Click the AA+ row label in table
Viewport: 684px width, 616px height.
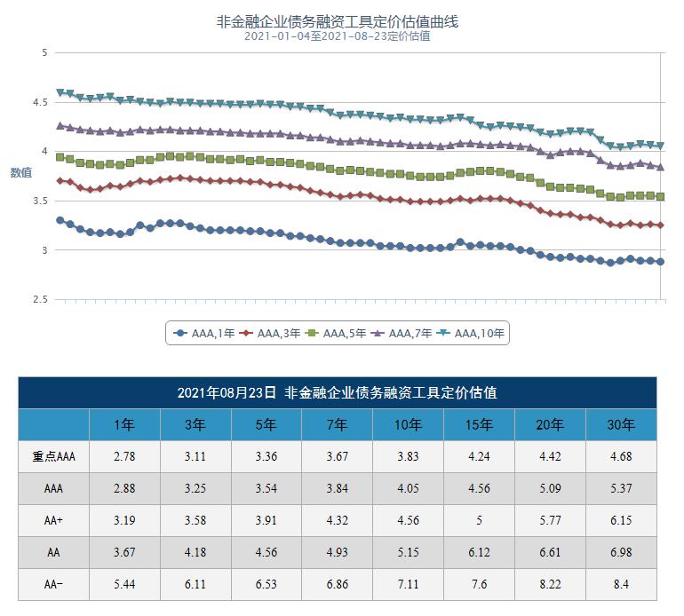click(x=53, y=520)
